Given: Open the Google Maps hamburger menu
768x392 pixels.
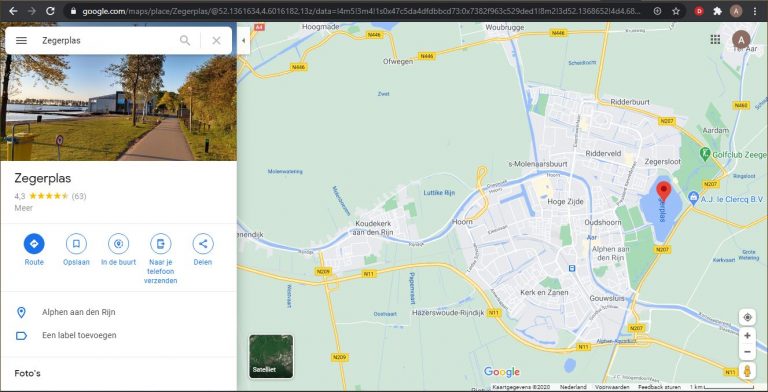Looking at the screenshot, I should (21, 40).
